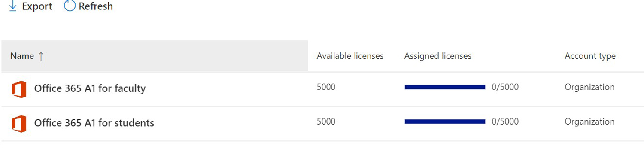Click the Office icon beside students license
Image resolution: width=644 pixels, height=158 pixels.
[x=19, y=124]
